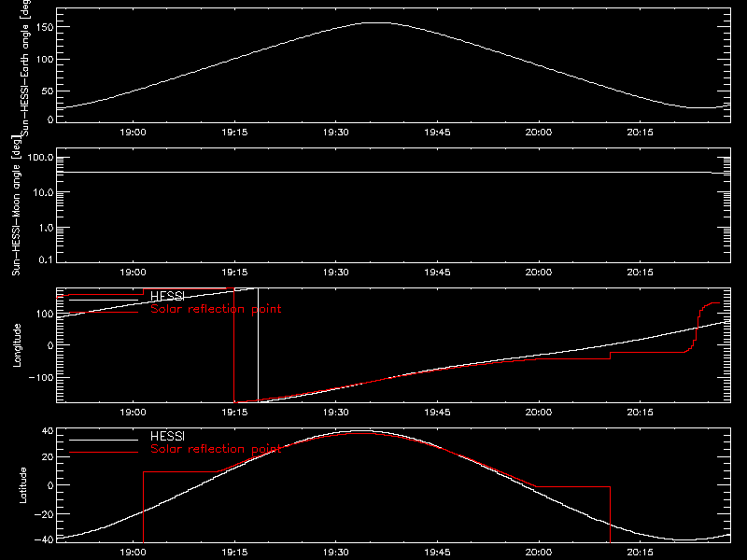
Task: Click the 40 tick on Latitude axis
Action: (x=48, y=431)
